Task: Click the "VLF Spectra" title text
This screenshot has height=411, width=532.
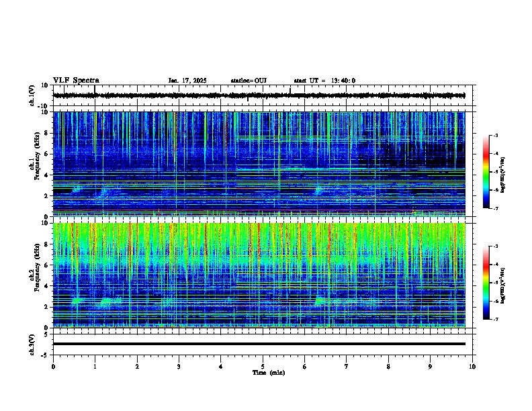Action: click(76, 81)
